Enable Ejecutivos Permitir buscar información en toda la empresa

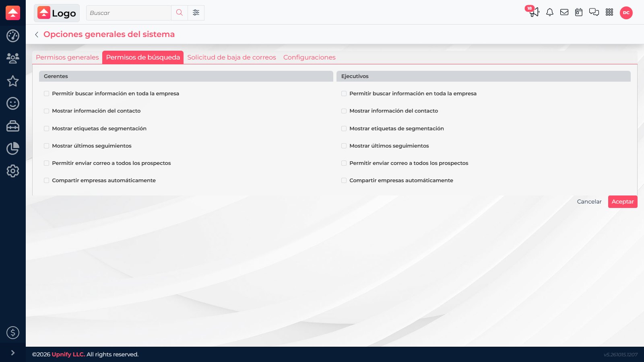pyautogui.click(x=344, y=94)
